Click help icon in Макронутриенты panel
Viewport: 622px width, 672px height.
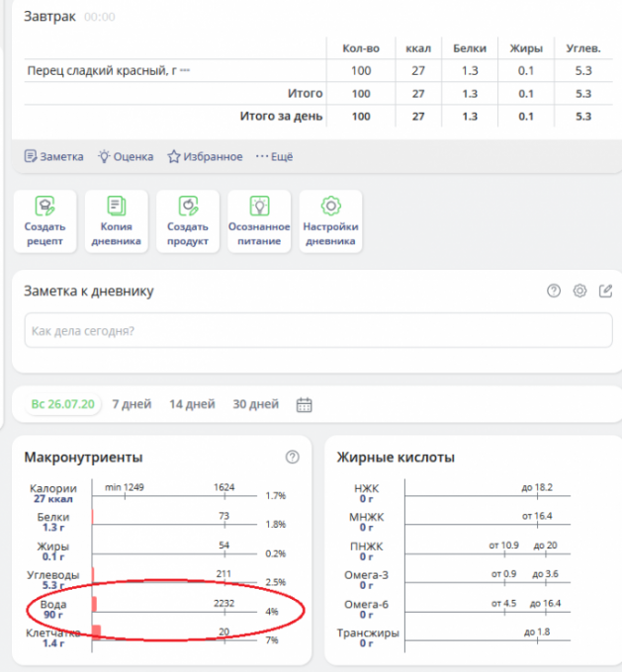292,457
